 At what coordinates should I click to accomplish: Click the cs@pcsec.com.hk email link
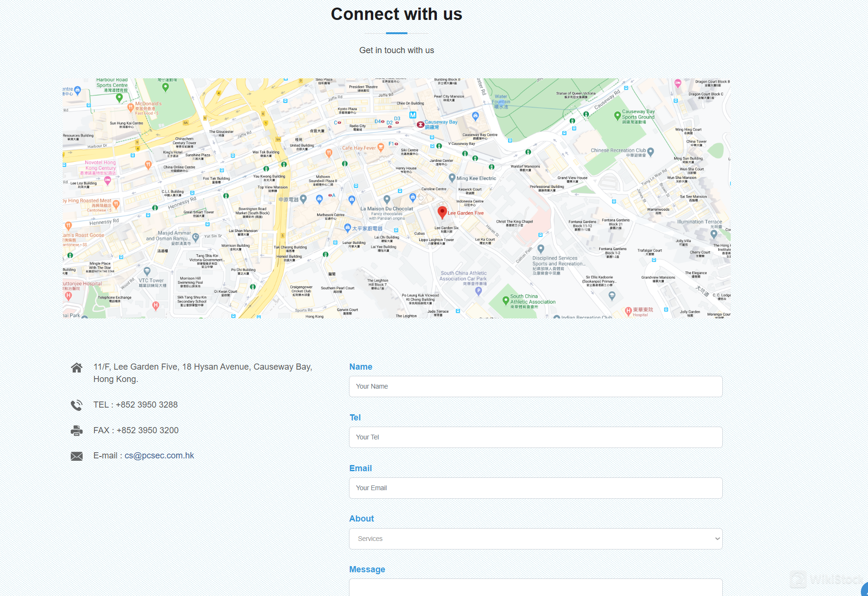pos(159,455)
